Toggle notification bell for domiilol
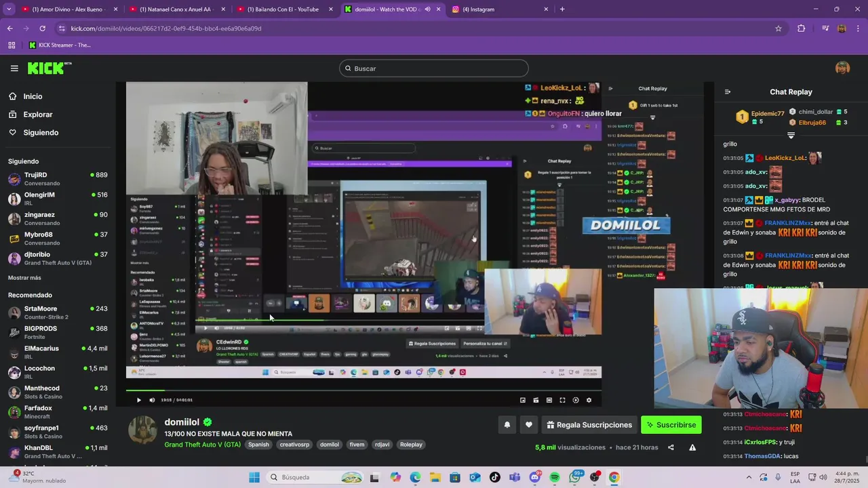Screen dimensions: 868x488 pos(507,425)
